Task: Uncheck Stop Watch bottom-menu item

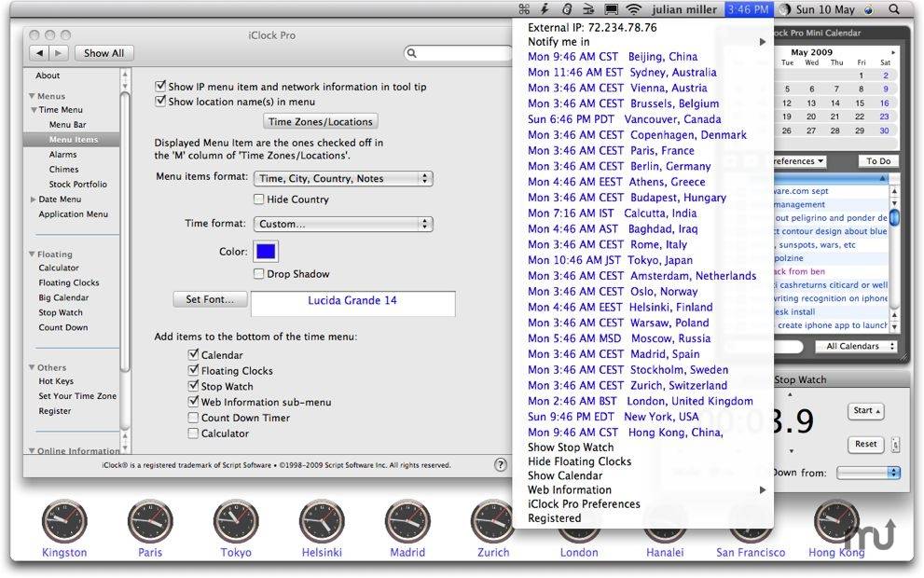Action: coord(193,386)
